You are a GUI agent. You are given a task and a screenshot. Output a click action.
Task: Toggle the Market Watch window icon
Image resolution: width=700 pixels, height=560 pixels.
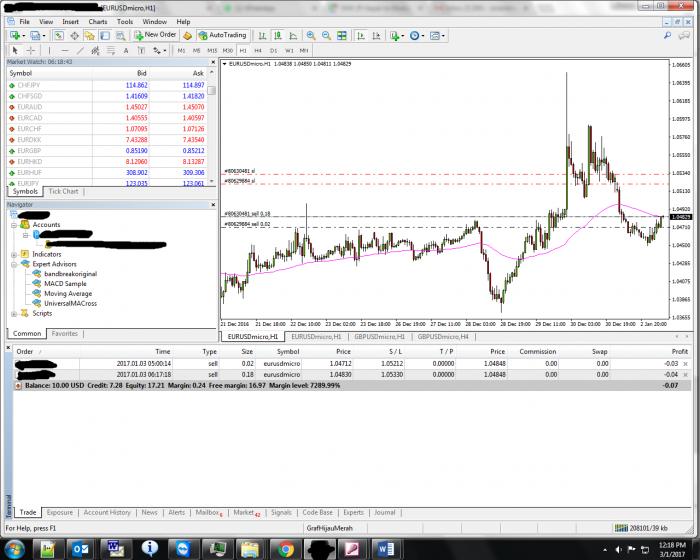pos(59,36)
